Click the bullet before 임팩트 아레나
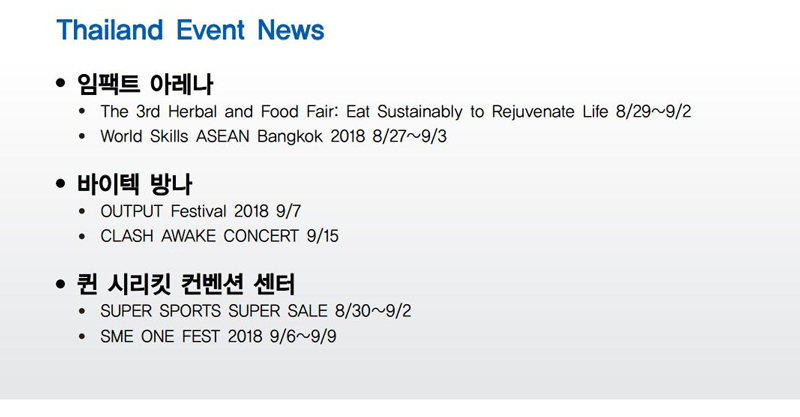The height and width of the screenshot is (417, 800). [61, 83]
